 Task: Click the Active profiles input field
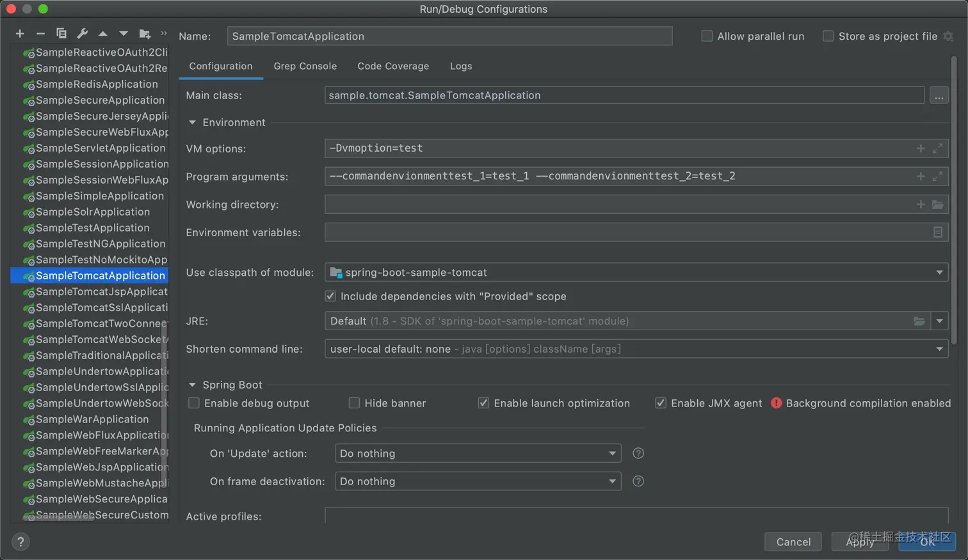tap(636, 516)
